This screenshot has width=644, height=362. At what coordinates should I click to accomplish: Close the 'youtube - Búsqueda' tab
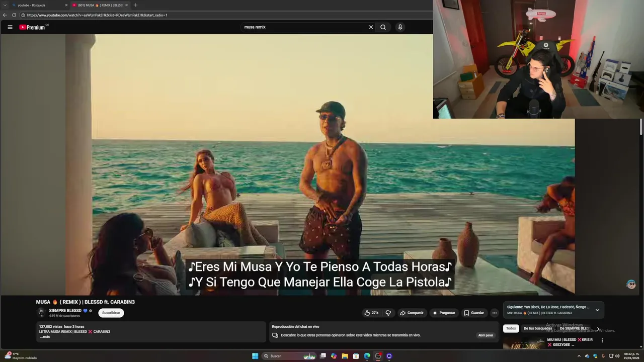click(66, 5)
